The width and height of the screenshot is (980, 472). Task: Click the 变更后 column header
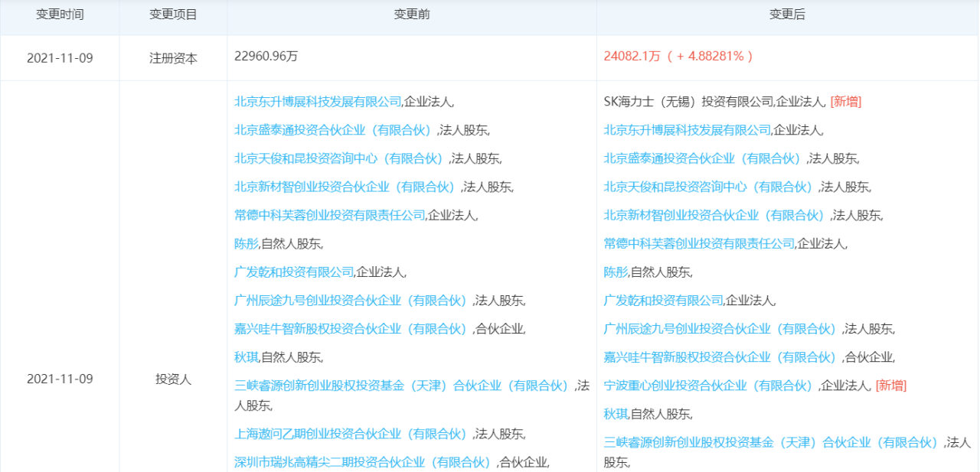788,15
